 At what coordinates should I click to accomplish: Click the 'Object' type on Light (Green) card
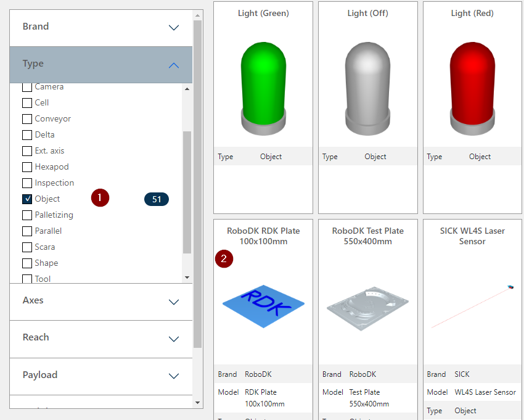271,157
